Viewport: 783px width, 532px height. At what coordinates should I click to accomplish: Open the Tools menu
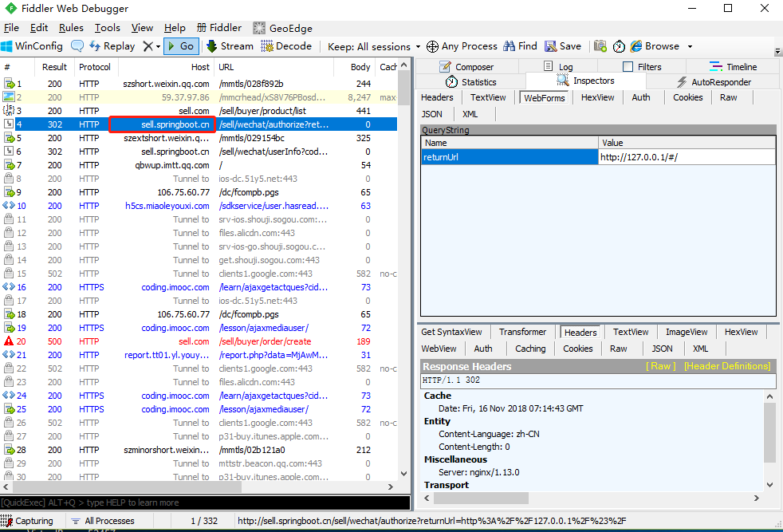[x=108, y=28]
